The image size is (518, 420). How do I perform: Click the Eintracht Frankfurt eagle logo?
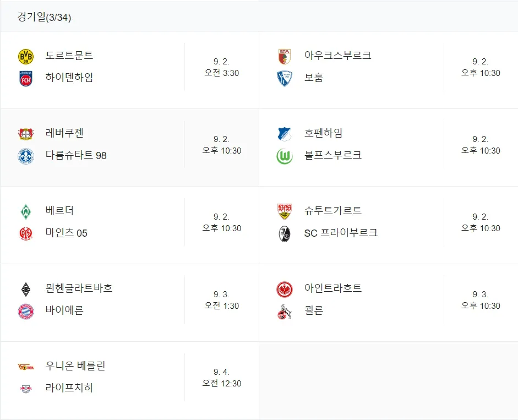tap(285, 289)
